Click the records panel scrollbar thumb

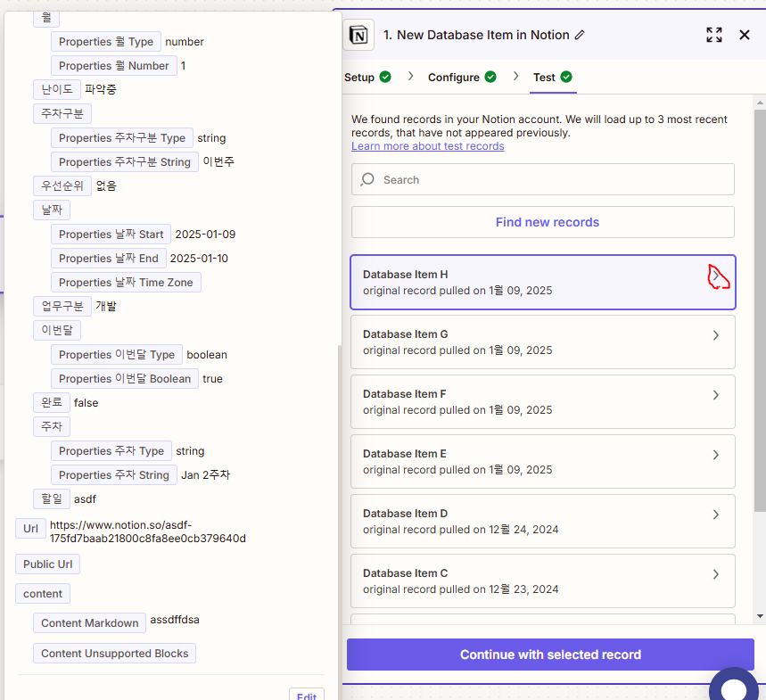tap(760, 310)
